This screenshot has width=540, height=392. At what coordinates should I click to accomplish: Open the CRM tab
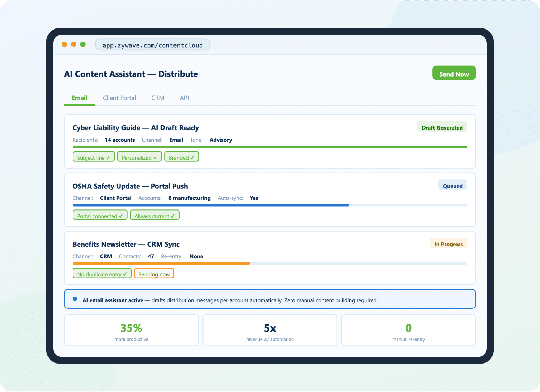click(x=158, y=98)
